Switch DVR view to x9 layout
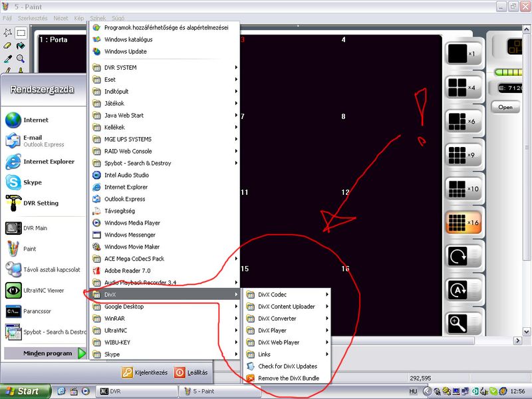The height and width of the screenshot is (399, 532). point(463,155)
